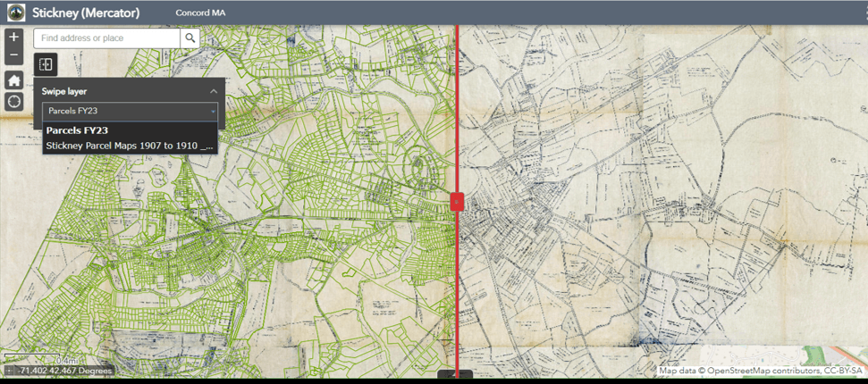Screen dimensions: 868x384
Task: Toggle the Swipe tool widget icon
Action: click(x=46, y=64)
